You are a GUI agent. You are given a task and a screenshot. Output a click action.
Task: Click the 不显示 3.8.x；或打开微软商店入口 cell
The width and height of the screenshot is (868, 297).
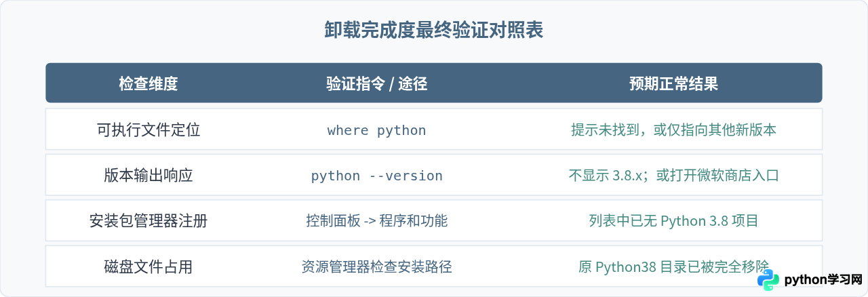tap(673, 175)
